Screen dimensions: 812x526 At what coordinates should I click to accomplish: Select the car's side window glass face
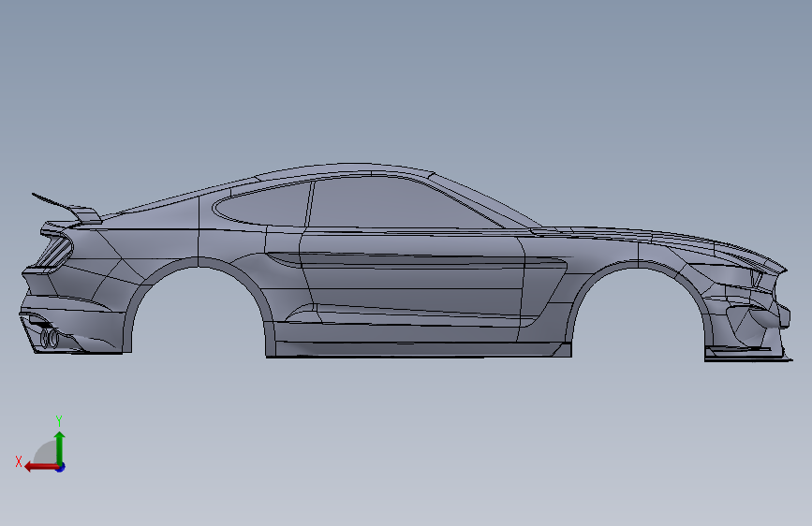click(x=404, y=202)
